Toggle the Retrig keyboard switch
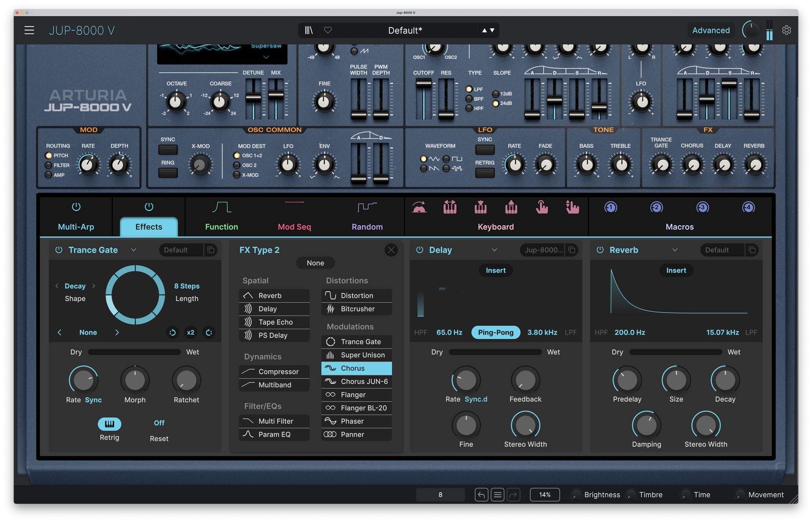Image resolution: width=812 pixels, height=522 pixels. 109,424
